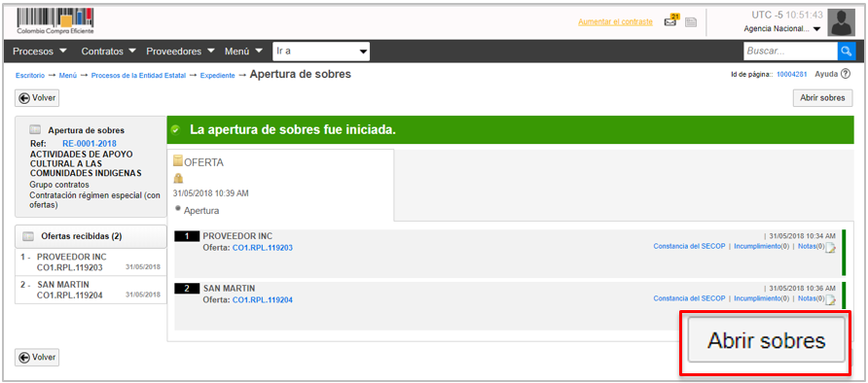Expand the Menú dropdown
Screen dimensions: 868x383
tap(243, 52)
